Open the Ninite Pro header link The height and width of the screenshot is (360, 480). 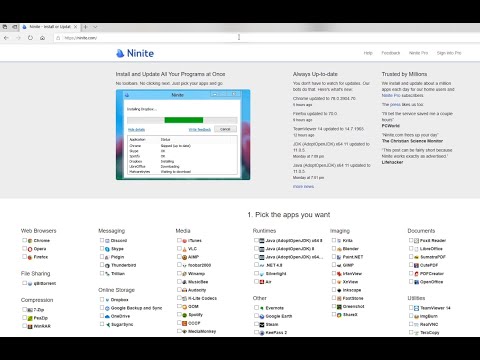418,53
